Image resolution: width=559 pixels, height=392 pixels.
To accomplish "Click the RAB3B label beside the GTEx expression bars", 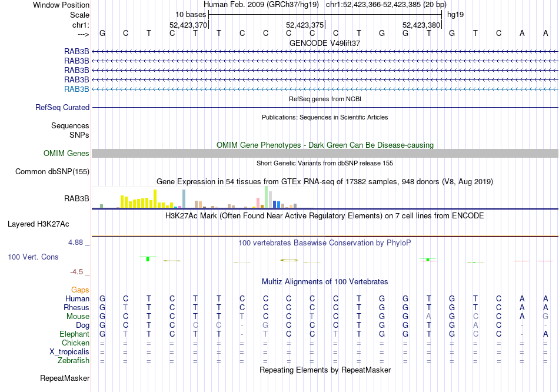I will pyautogui.click(x=76, y=199).
